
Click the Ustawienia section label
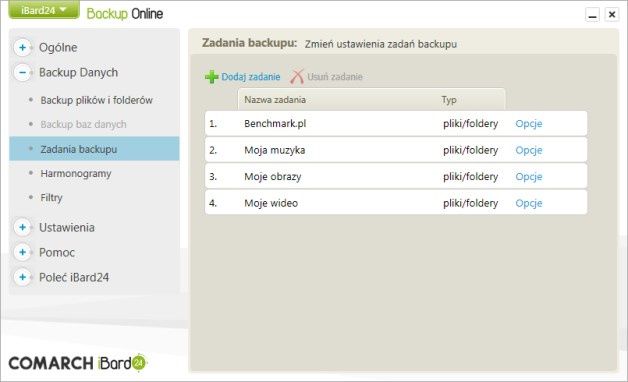coord(67,227)
